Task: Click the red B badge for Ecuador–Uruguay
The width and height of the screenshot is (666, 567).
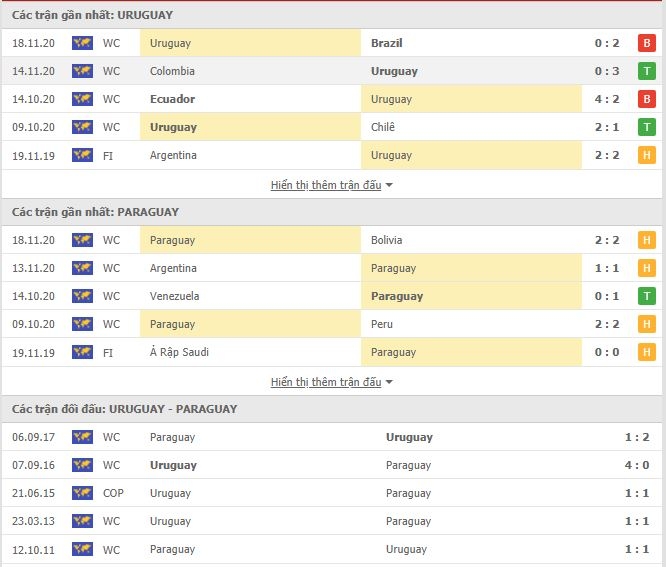Action: click(646, 99)
